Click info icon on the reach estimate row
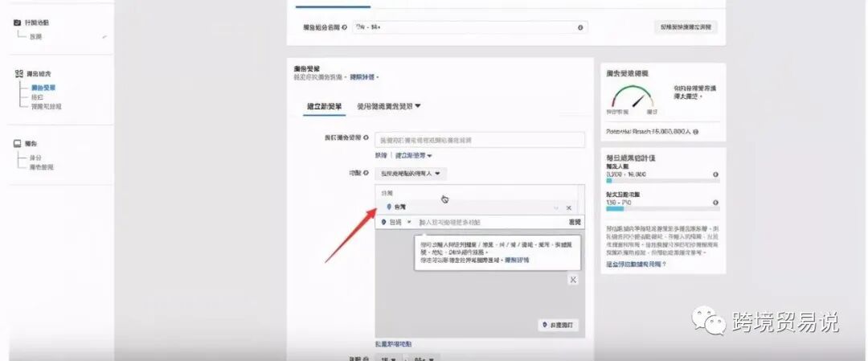The width and height of the screenshot is (868, 361). [x=716, y=174]
